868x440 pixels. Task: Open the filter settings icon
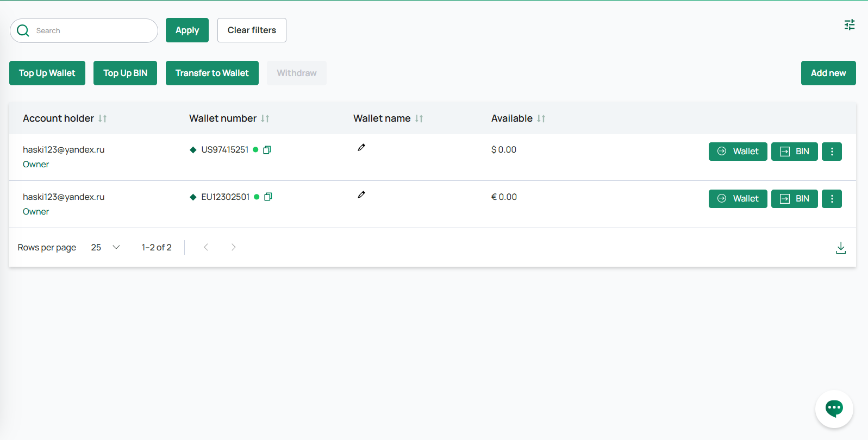[849, 25]
